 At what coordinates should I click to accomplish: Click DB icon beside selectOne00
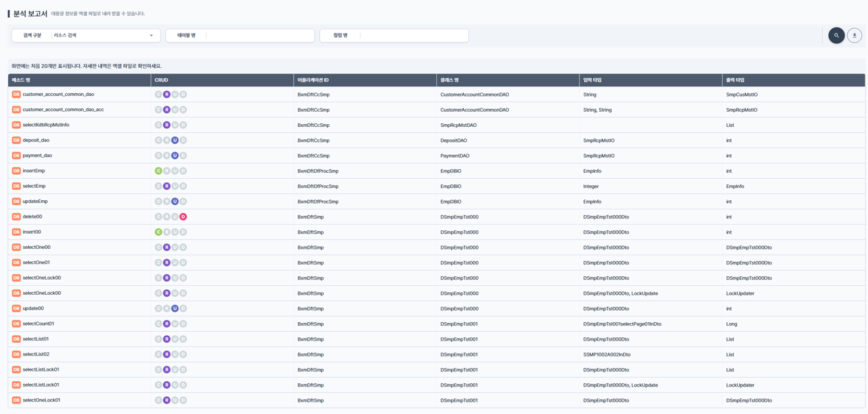coord(16,247)
